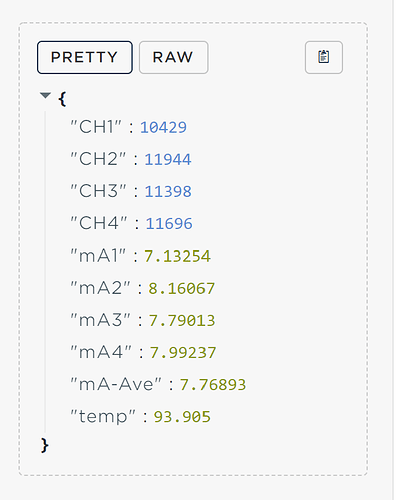This screenshot has height=500, width=406.
Task: Click the mA2 value 8.16067
Action: pyautogui.click(x=182, y=288)
